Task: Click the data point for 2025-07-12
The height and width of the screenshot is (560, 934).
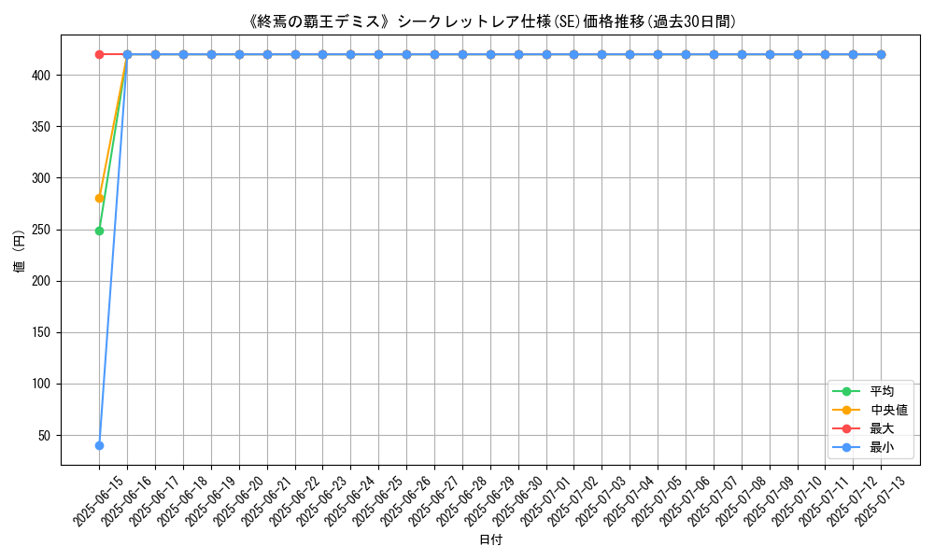Action: click(x=854, y=55)
